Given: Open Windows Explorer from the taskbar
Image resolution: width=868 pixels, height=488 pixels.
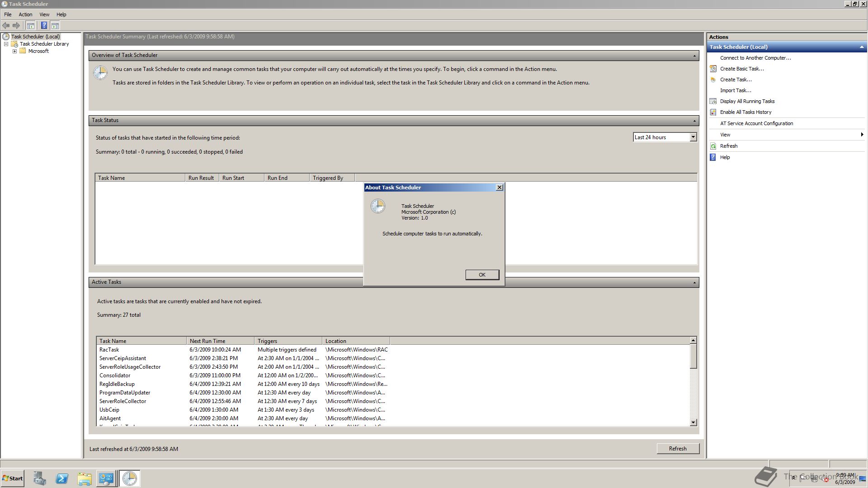Looking at the screenshot, I should 85,479.
